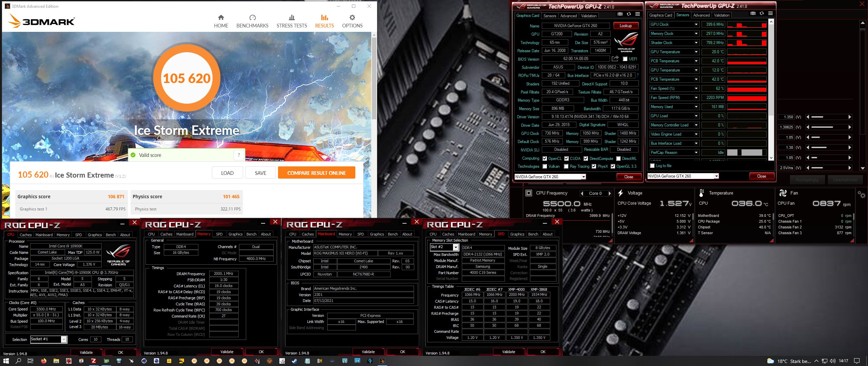Toggle CUDA checkbox in GPU-Z

tap(566, 159)
